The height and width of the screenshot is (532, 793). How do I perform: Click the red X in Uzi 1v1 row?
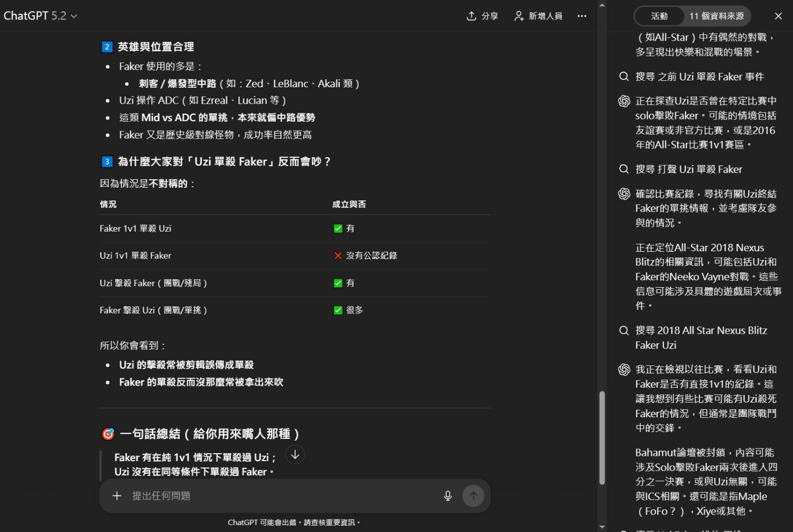tap(338, 255)
